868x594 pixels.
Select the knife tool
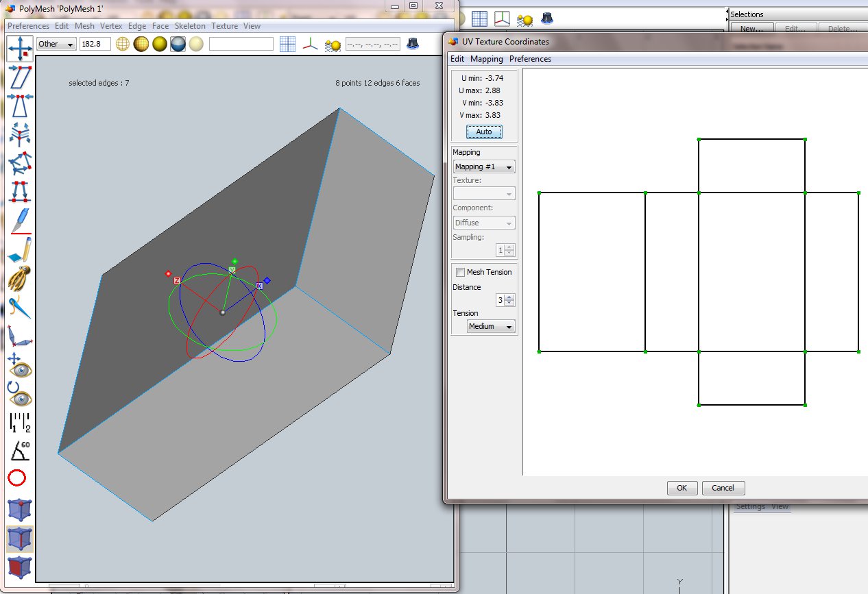coord(20,221)
